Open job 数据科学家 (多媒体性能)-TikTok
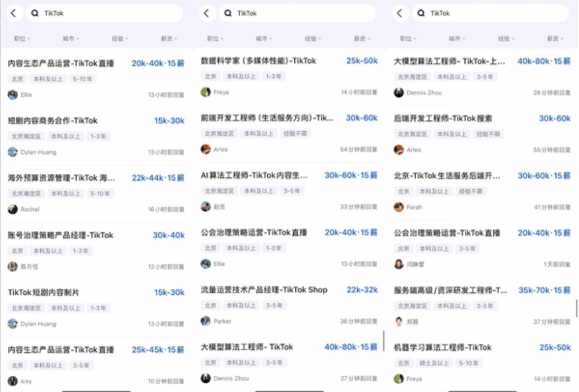 pyautogui.click(x=259, y=61)
